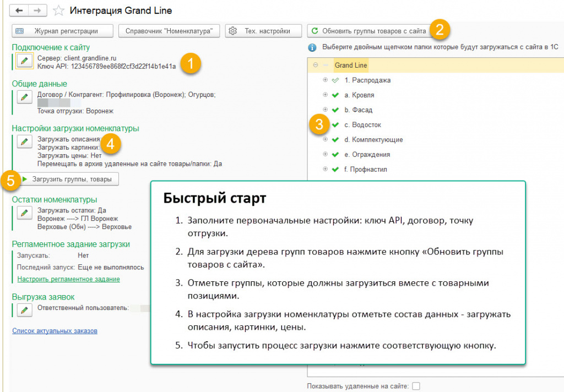This screenshot has width=564, height=392.
Task: Expand the f. Профнастил group
Action: tap(325, 168)
